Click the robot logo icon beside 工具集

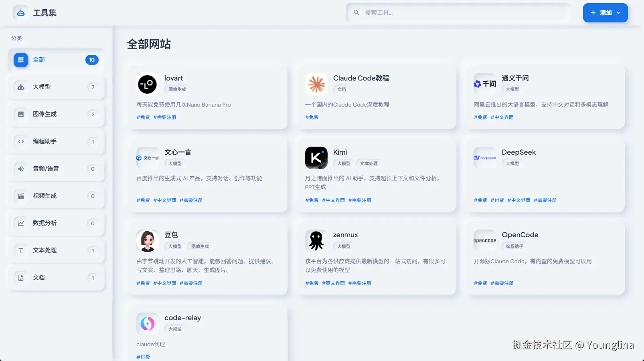tap(21, 13)
